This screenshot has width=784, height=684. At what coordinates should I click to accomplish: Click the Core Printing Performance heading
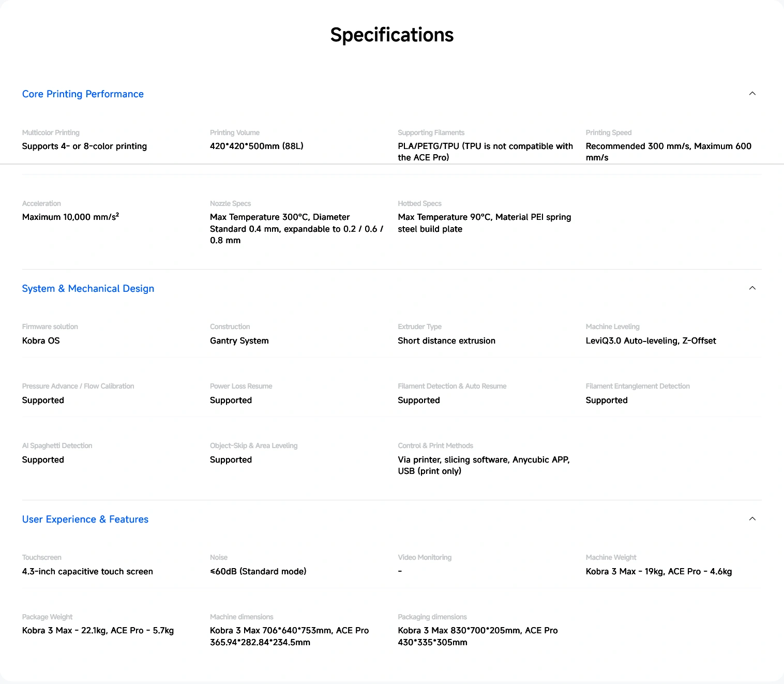pyautogui.click(x=83, y=94)
